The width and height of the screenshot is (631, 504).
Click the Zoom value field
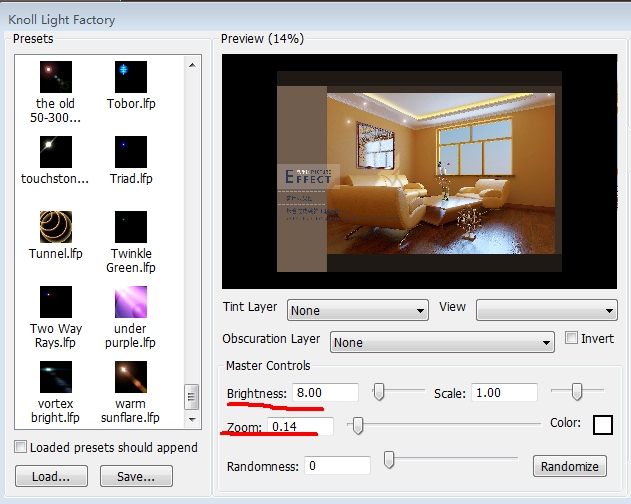click(x=301, y=426)
